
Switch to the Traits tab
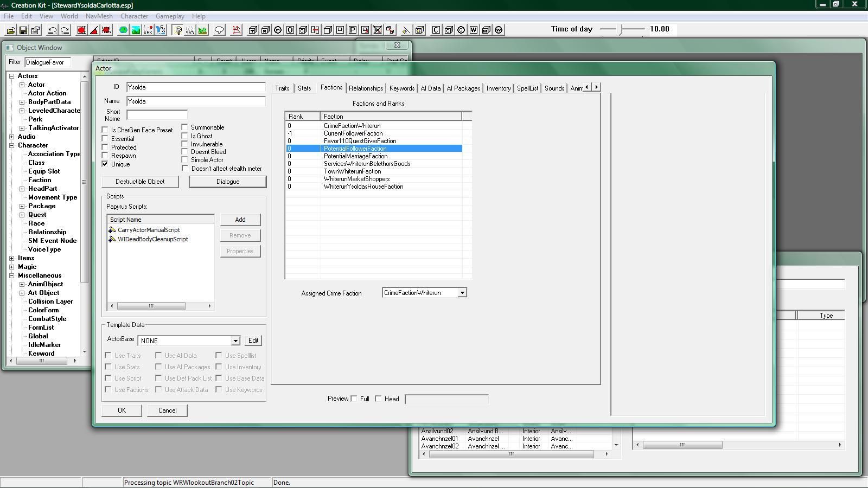(x=282, y=88)
